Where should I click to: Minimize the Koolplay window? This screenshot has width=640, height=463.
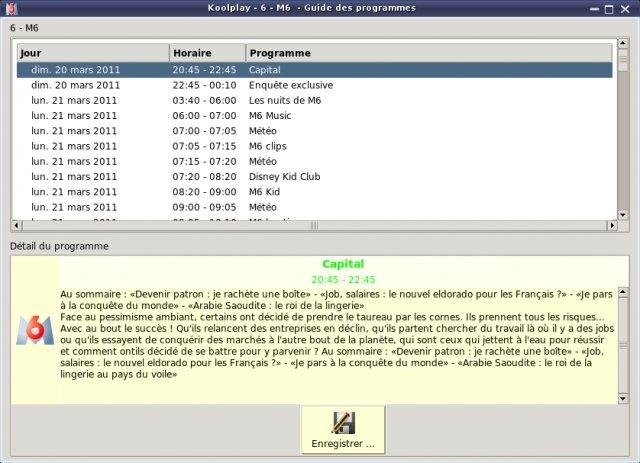pos(594,9)
